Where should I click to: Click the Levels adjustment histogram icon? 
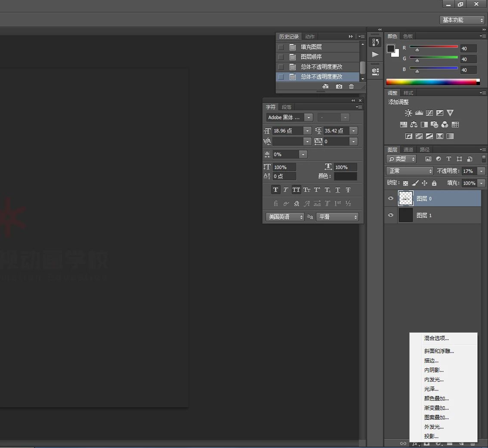[x=419, y=113]
